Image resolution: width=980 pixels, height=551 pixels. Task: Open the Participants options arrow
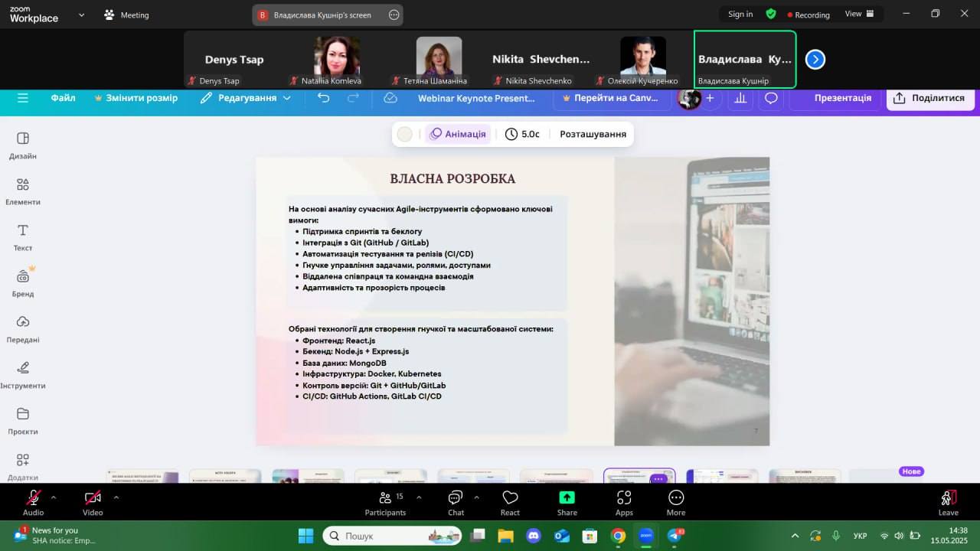pyautogui.click(x=419, y=497)
